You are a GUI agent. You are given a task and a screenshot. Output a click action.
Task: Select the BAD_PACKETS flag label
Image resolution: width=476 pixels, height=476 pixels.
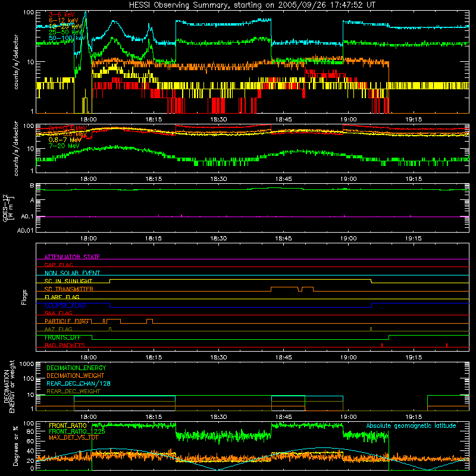click(x=65, y=345)
